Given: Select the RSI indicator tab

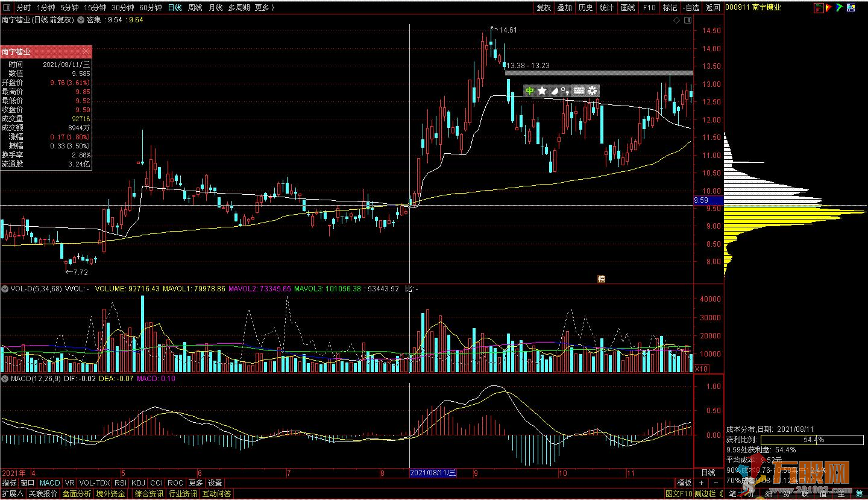Looking at the screenshot, I should pyautogui.click(x=121, y=483).
